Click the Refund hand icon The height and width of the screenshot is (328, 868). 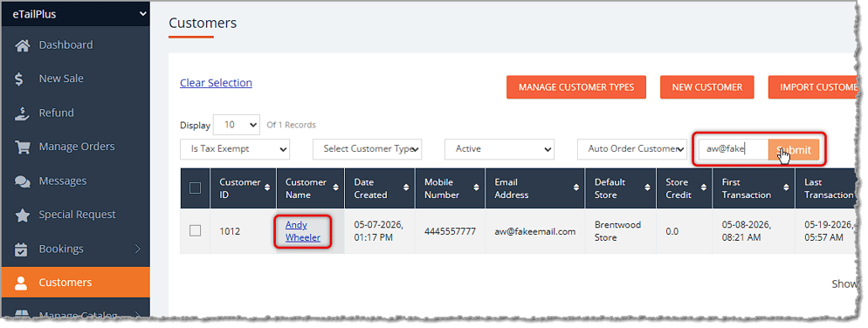tap(21, 113)
